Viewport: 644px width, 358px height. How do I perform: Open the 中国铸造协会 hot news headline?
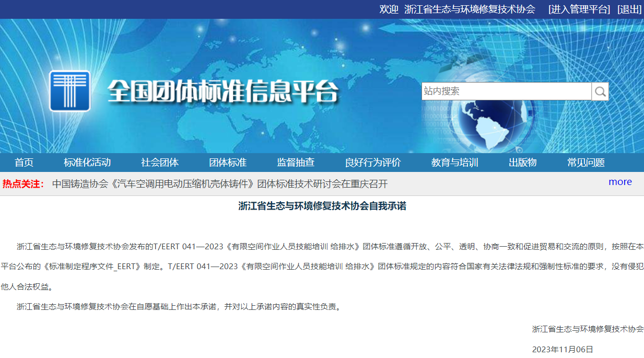tap(220, 184)
